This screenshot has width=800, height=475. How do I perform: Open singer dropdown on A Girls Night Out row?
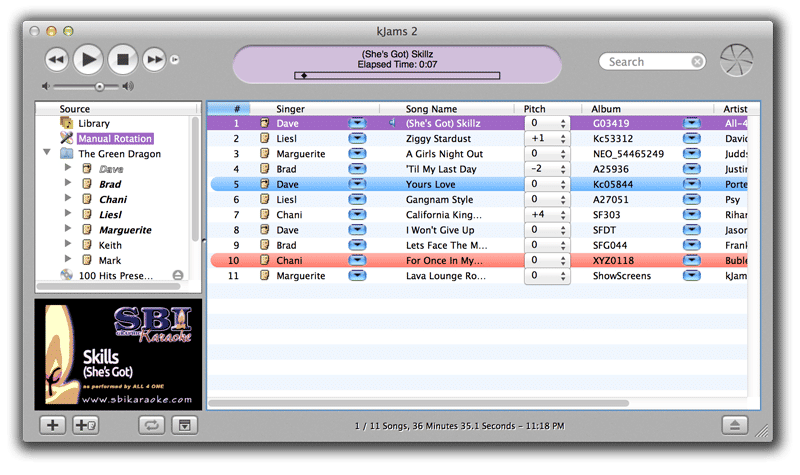[357, 154]
